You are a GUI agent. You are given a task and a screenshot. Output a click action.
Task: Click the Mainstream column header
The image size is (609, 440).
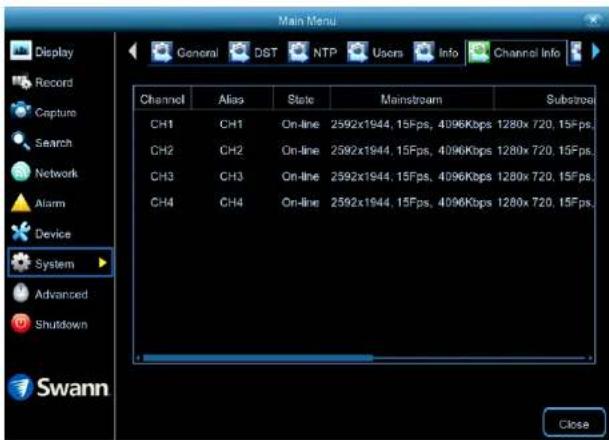[411, 99]
